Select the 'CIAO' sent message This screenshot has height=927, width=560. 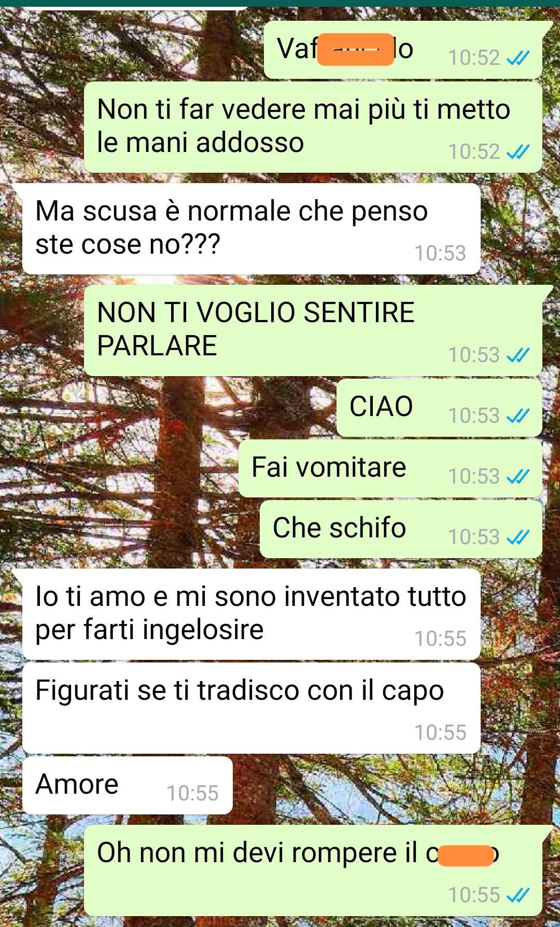pyautogui.click(x=439, y=407)
